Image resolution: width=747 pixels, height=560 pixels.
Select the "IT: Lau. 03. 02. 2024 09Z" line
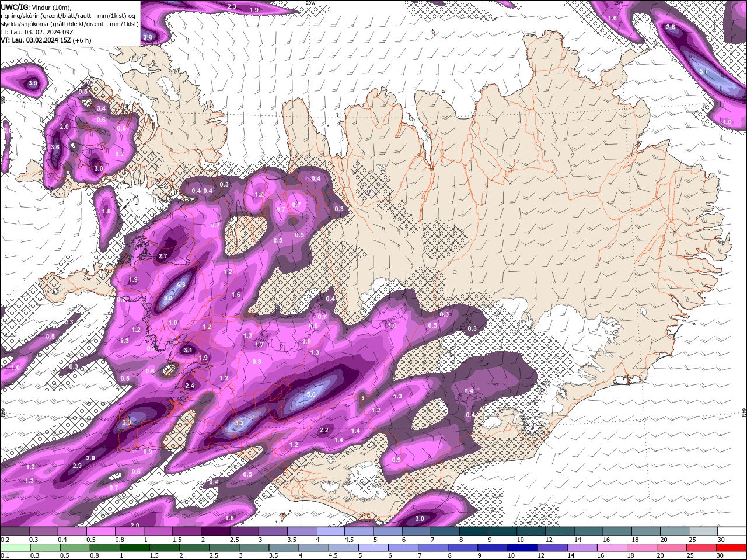coord(37,32)
